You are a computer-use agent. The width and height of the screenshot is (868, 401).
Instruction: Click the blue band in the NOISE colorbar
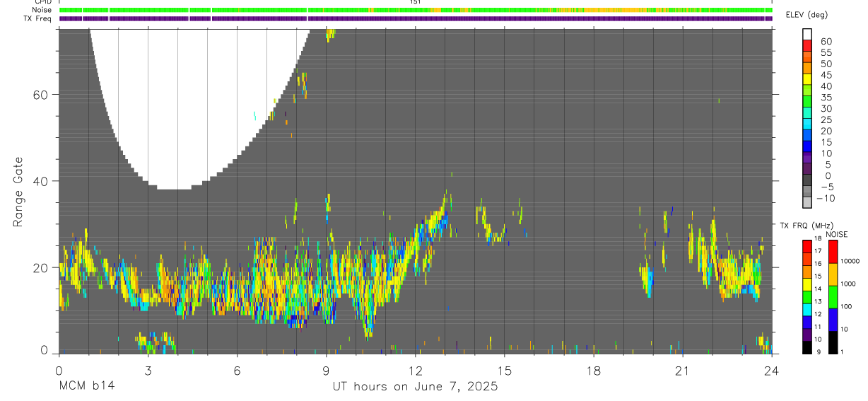(833, 320)
